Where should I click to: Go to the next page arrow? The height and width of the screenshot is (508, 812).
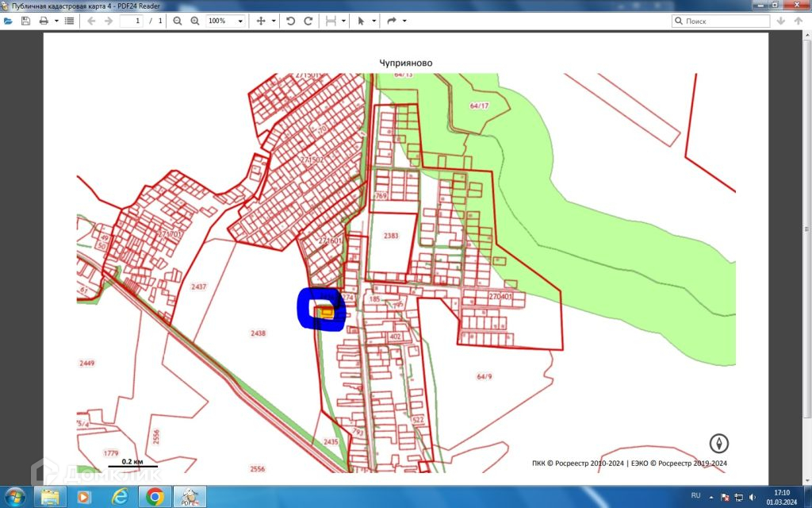(108, 21)
